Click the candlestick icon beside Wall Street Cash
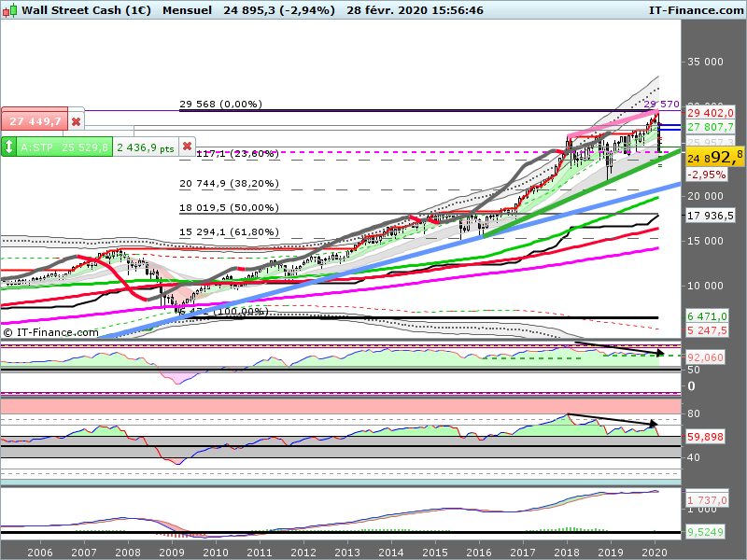The width and height of the screenshot is (747, 560). coord(10,9)
